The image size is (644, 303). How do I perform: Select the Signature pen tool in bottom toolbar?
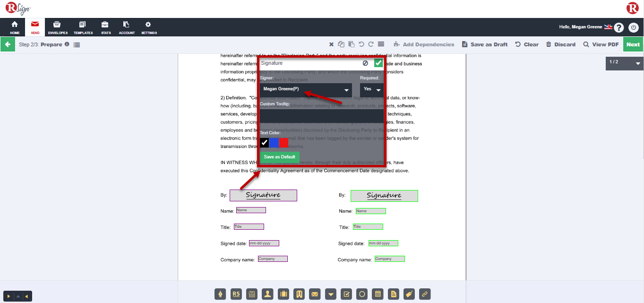point(220,294)
